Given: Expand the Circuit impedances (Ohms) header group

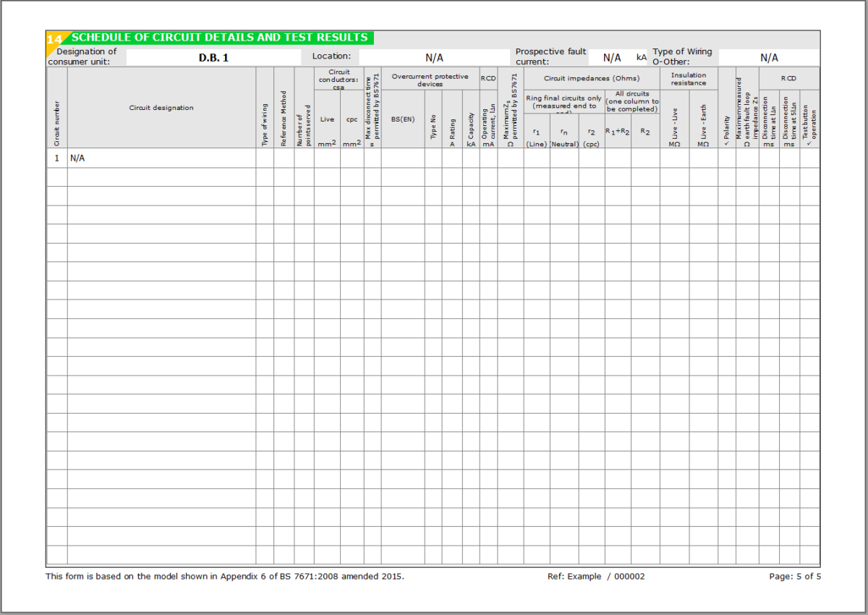Looking at the screenshot, I should pyautogui.click(x=592, y=78).
